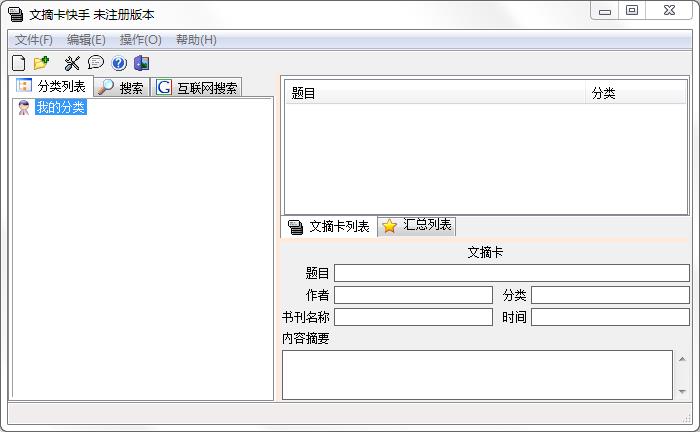The height and width of the screenshot is (432, 700).
Task: Click into the 题目 input field
Action: click(512, 273)
